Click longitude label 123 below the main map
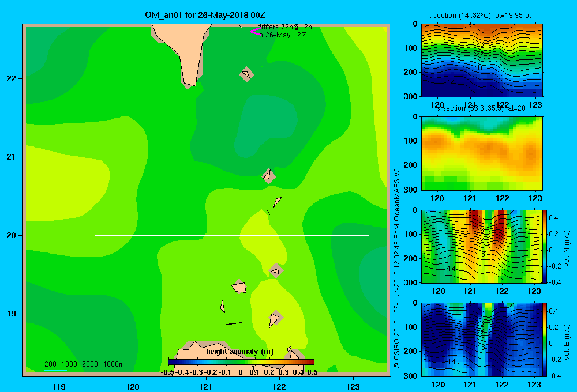Image resolution: width=577 pixels, height=392 pixels. pyautogui.click(x=353, y=387)
